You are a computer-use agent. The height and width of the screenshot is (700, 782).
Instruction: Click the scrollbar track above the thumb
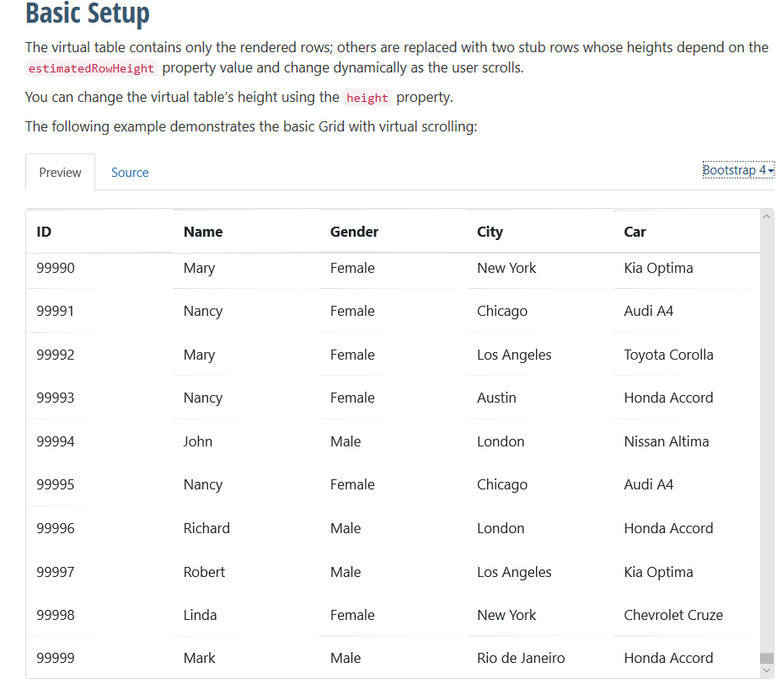tap(767, 437)
